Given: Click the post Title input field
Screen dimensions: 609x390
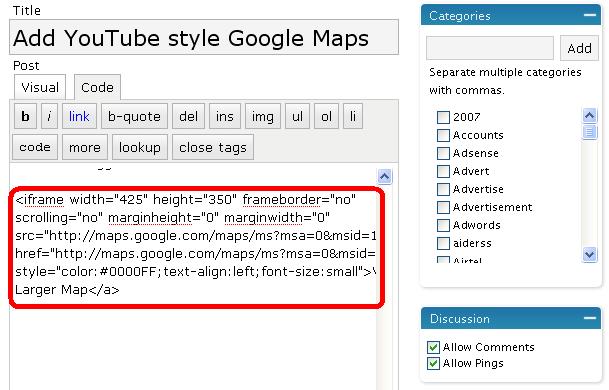Looking at the screenshot, I should point(204,37).
